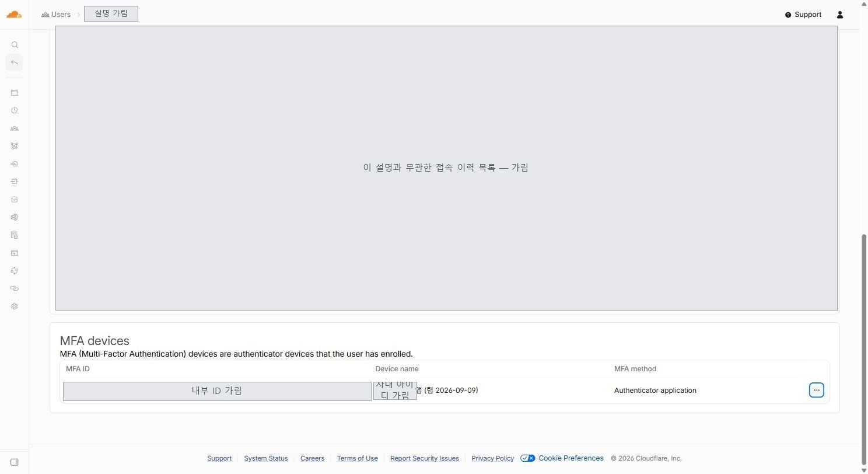Click the MFA ID column header
The width and height of the screenshot is (868, 474).
78,369
